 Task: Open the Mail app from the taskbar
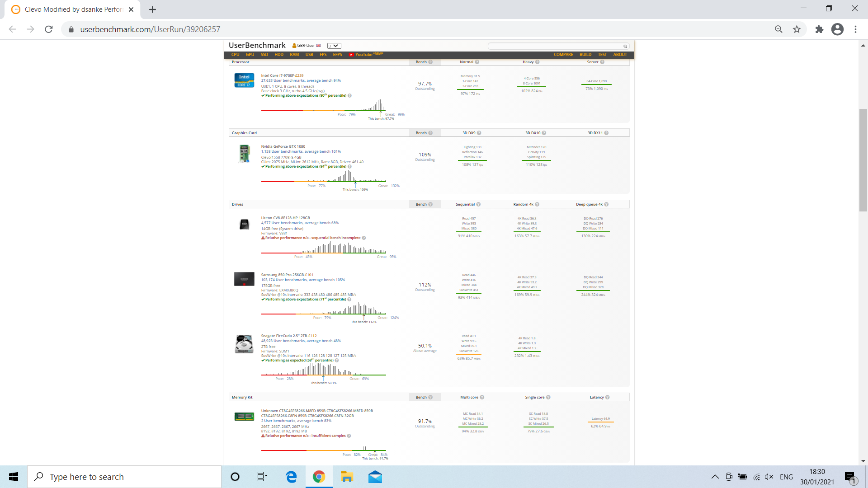375,477
